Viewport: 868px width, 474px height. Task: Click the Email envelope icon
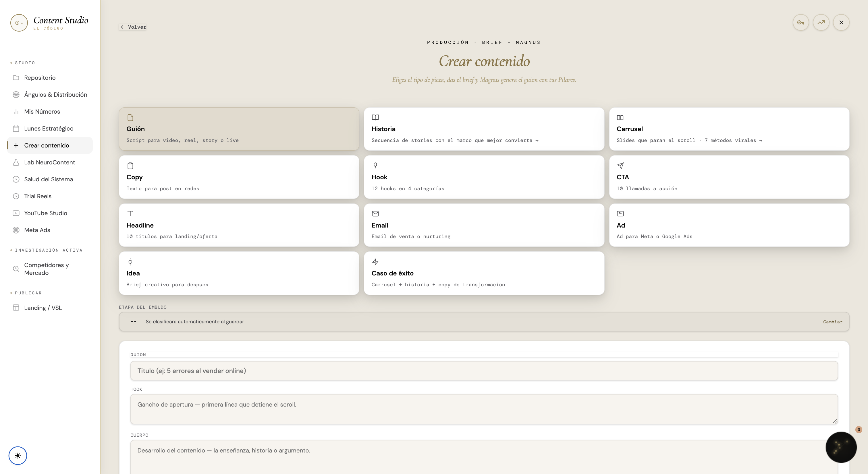coord(375,213)
